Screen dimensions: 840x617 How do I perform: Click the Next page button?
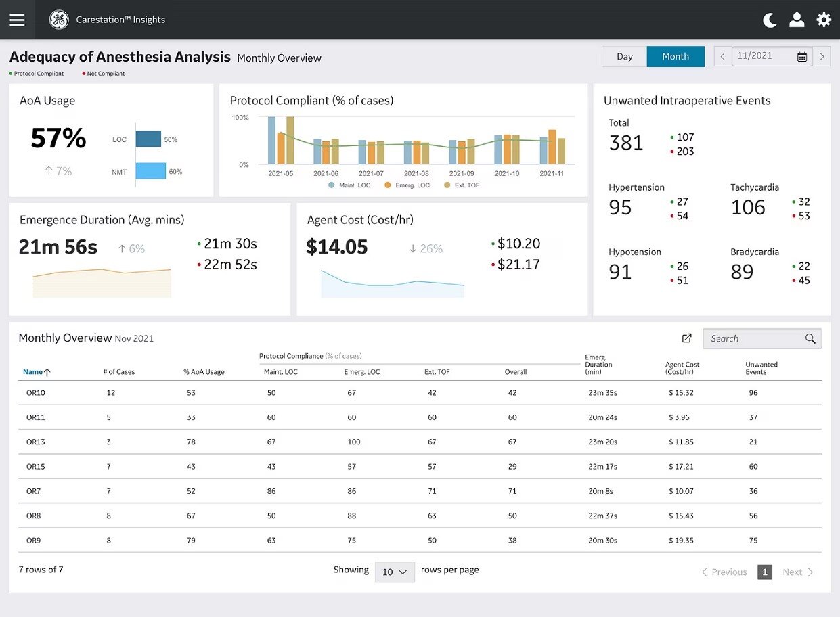[797, 572]
